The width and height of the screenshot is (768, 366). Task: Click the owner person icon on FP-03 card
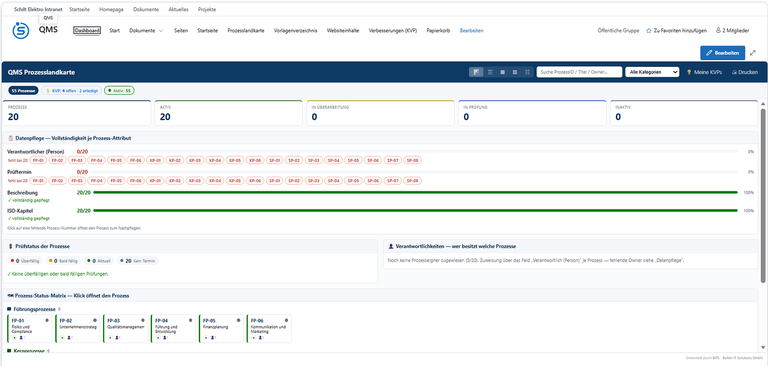[117, 338]
